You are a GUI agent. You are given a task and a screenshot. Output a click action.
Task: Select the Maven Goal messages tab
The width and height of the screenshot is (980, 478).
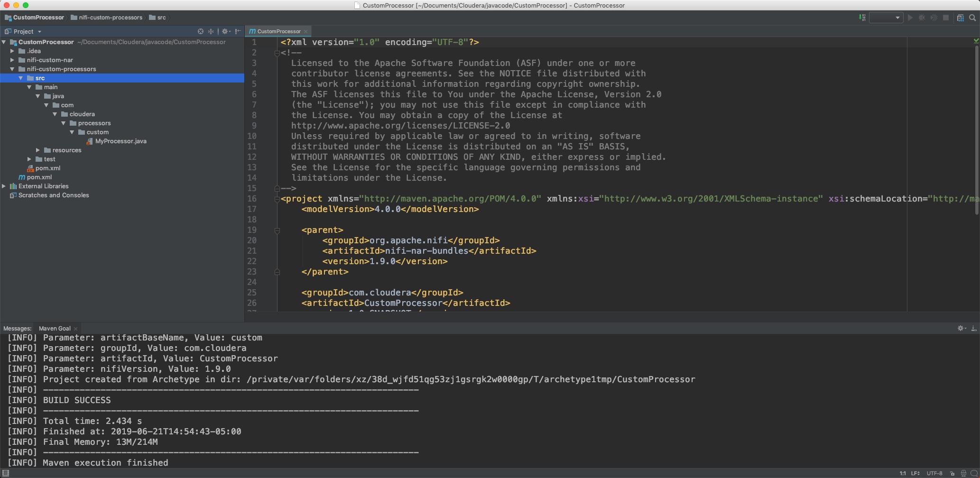click(x=55, y=328)
